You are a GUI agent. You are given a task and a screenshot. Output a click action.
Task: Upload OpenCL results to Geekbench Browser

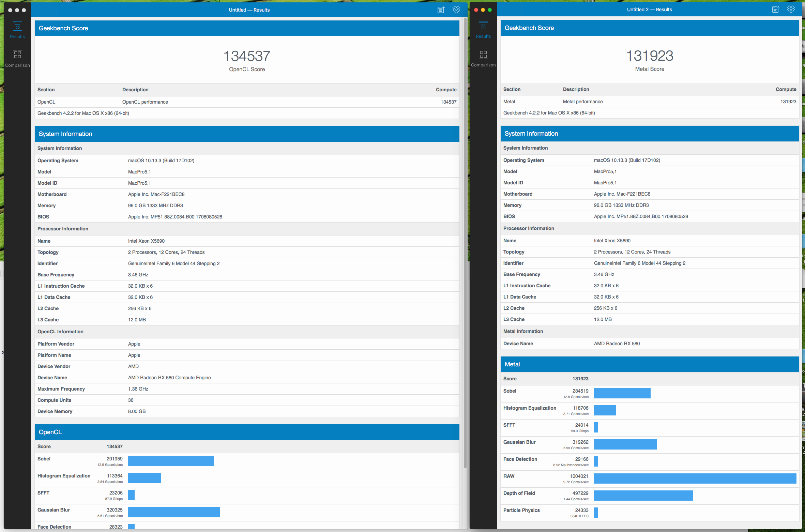coord(441,10)
